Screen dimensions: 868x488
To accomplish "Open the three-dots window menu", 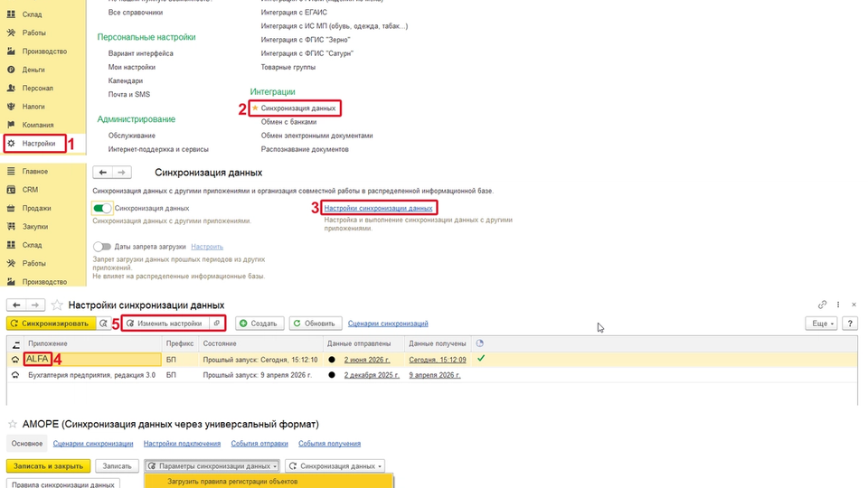I will [838, 305].
